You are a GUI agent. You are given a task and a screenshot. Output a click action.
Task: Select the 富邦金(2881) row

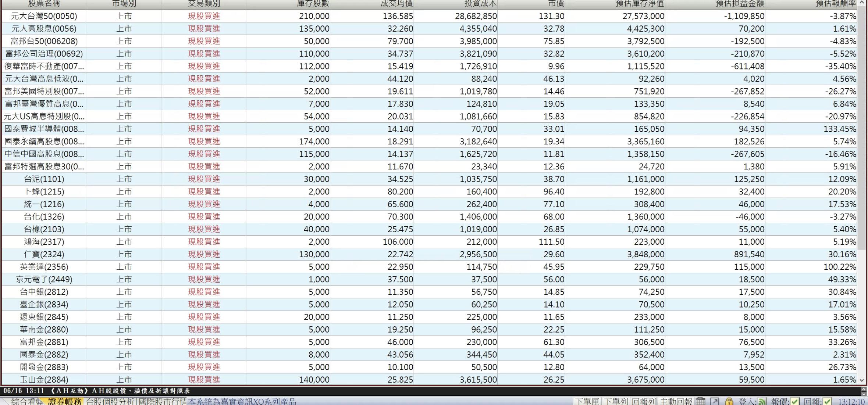click(x=430, y=342)
